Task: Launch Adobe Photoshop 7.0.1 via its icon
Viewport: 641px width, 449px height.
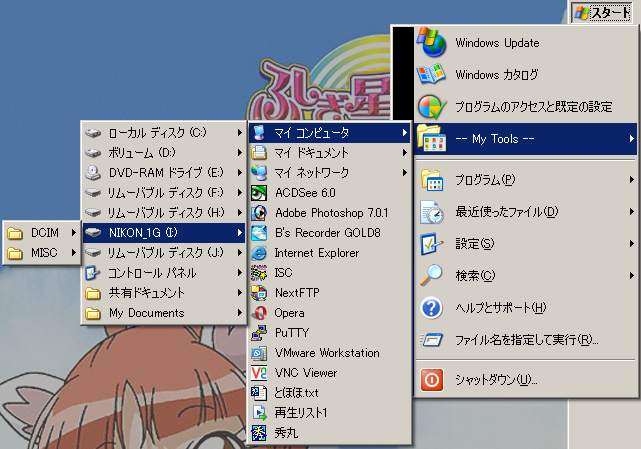Action: point(259,213)
